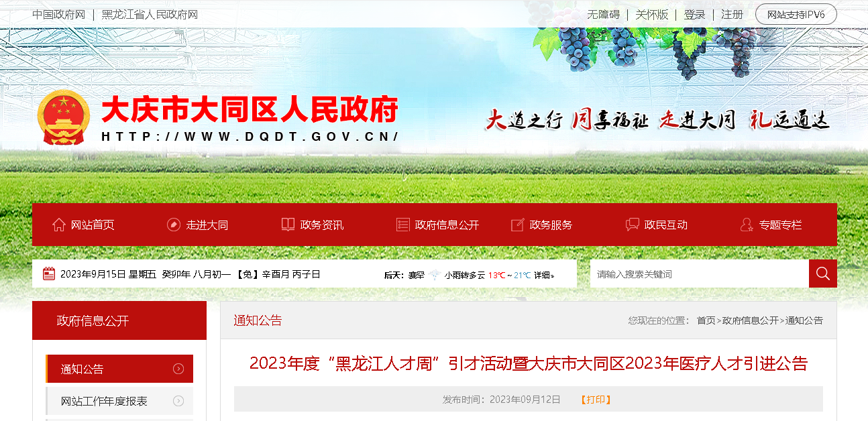Image resolution: width=868 pixels, height=421 pixels.
Task: Click the chat icon beside 政民互动
Action: click(x=632, y=225)
